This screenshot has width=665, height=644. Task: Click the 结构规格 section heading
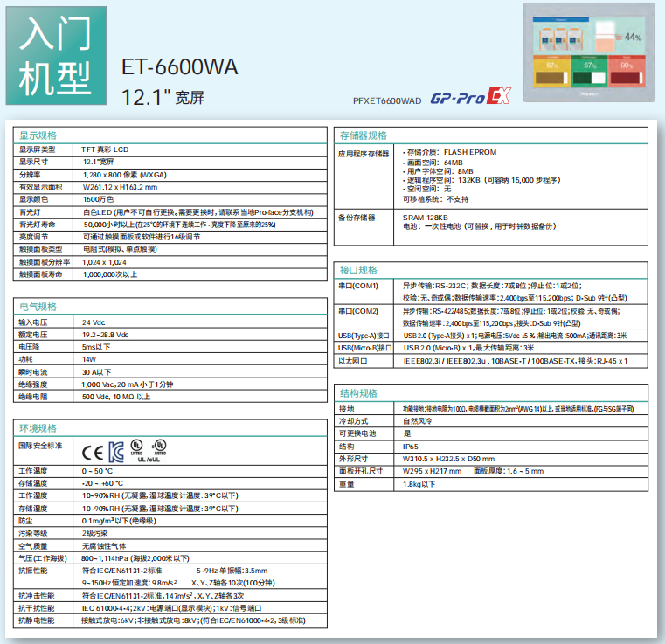(x=358, y=393)
